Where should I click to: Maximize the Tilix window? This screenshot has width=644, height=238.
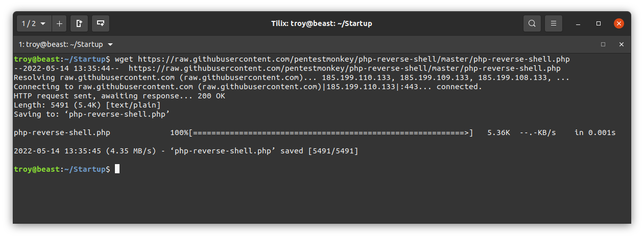tap(599, 23)
